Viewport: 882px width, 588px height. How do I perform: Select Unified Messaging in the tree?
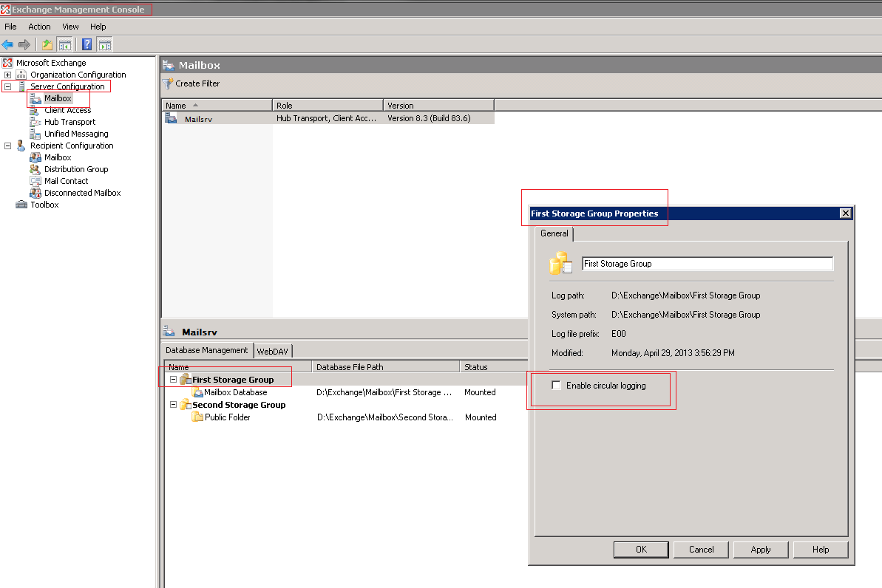click(75, 134)
